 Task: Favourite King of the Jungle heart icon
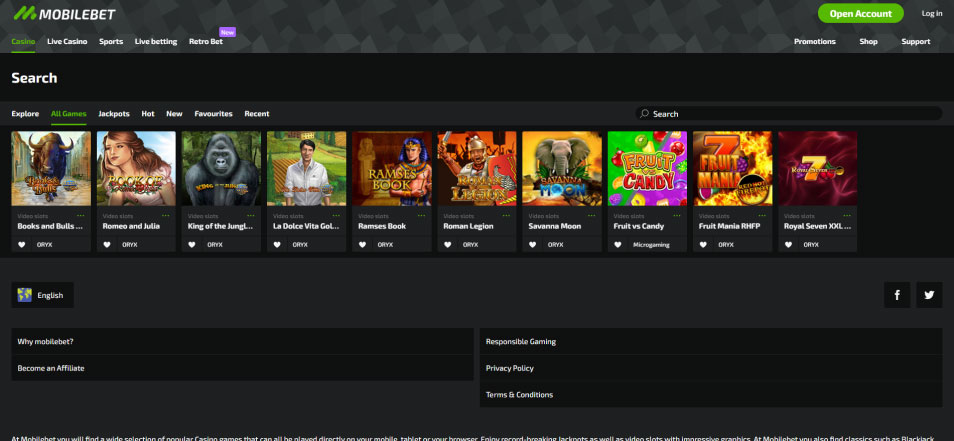192,245
